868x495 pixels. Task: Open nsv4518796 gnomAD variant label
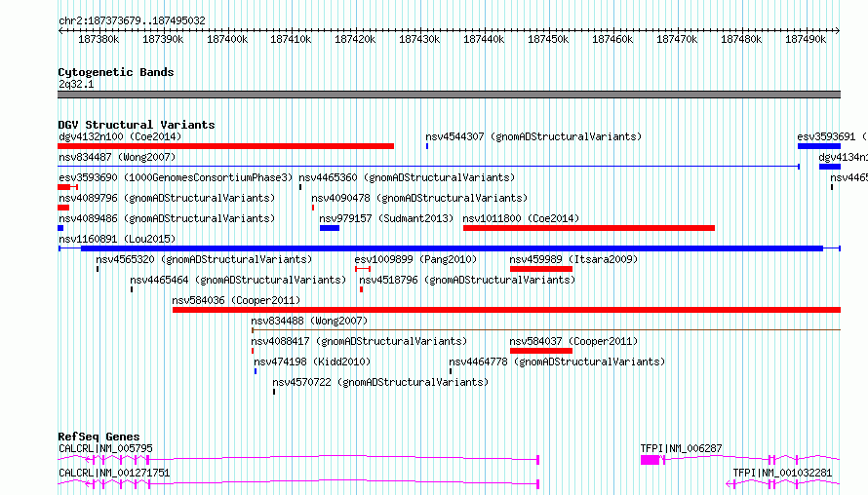[467, 280]
